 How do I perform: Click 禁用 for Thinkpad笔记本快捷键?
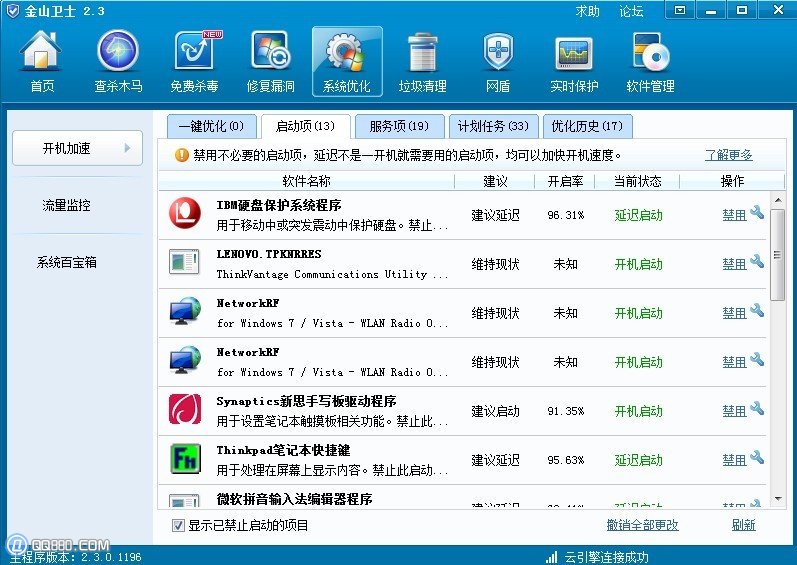click(734, 460)
